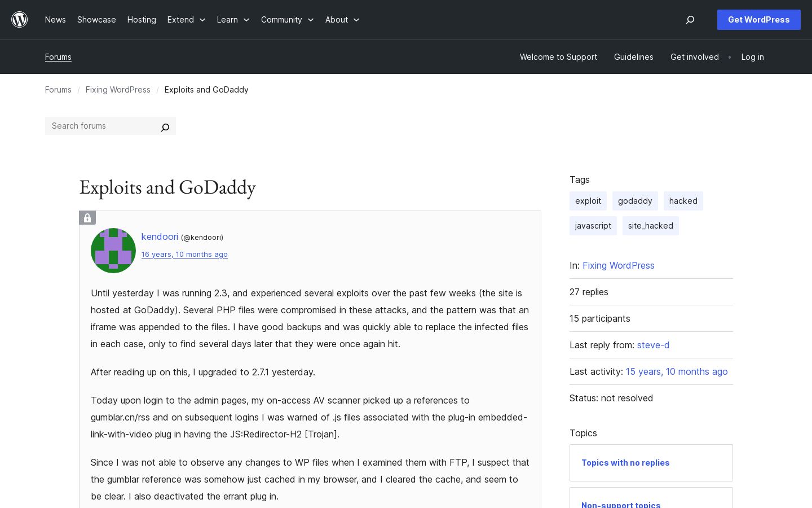Open the Guidelines page
Viewport: 812px width, 508px height.
[634, 57]
